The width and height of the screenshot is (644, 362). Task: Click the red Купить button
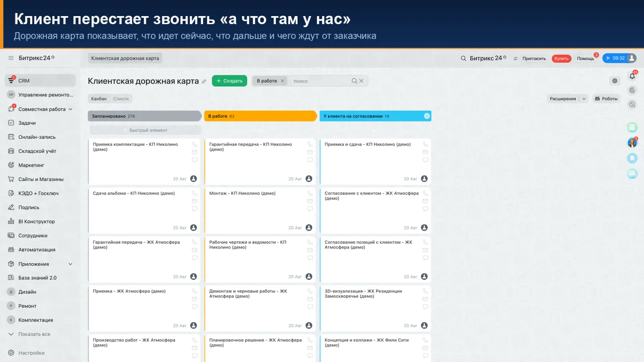pos(561,59)
